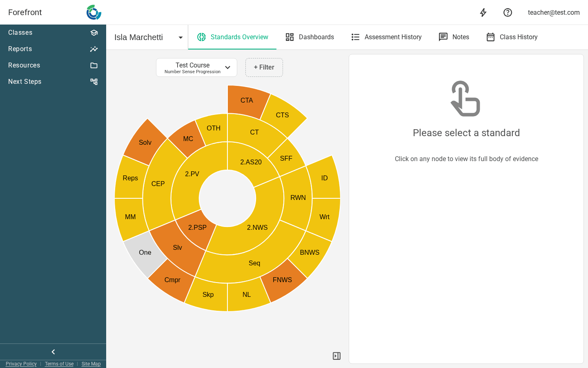The height and width of the screenshot is (368, 588).
Task: Click the Resources folder icon
Action: [94, 65]
